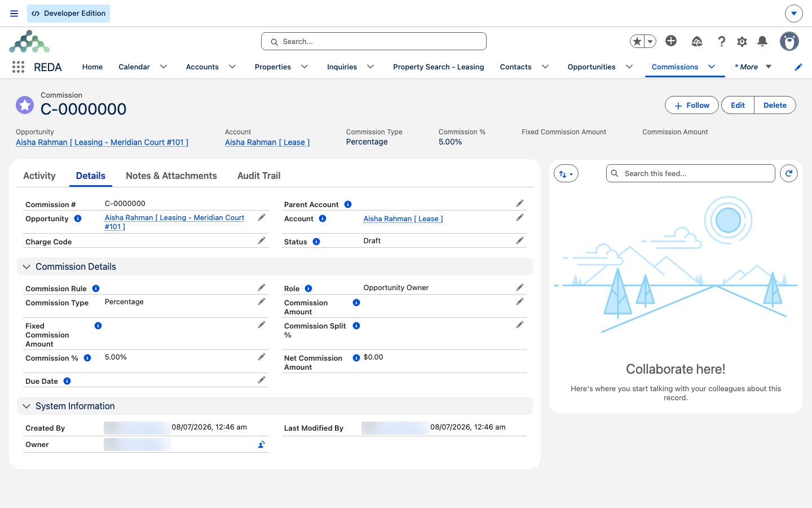
Task: Open the Help question mark icon
Action: (x=721, y=41)
